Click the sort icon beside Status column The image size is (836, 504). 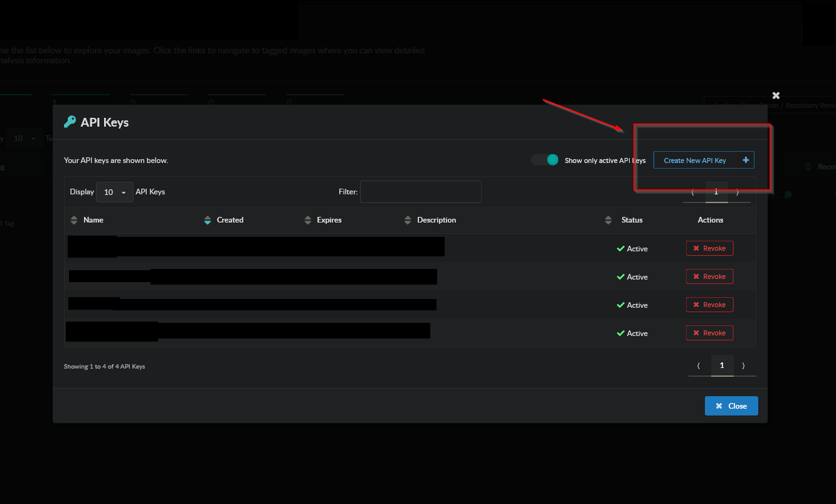pyautogui.click(x=608, y=220)
